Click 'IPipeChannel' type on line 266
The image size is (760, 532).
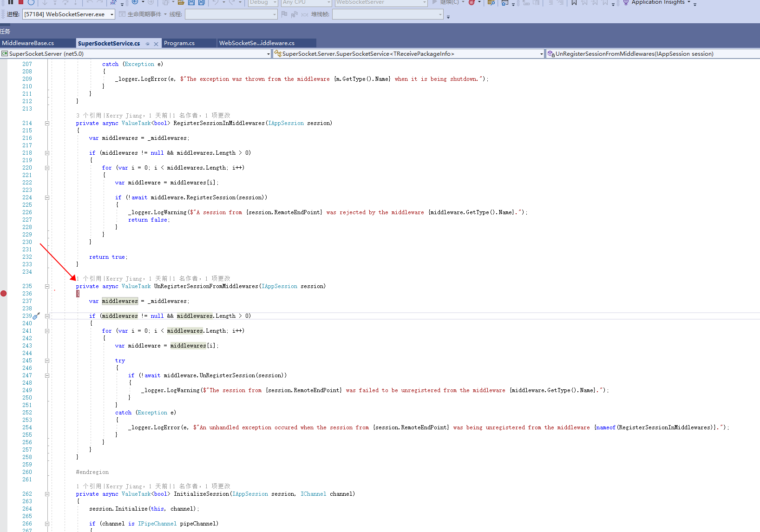coord(157,524)
